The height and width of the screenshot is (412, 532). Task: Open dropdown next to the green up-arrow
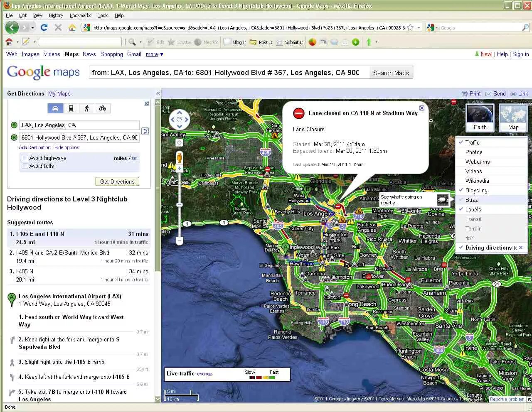[376, 42]
